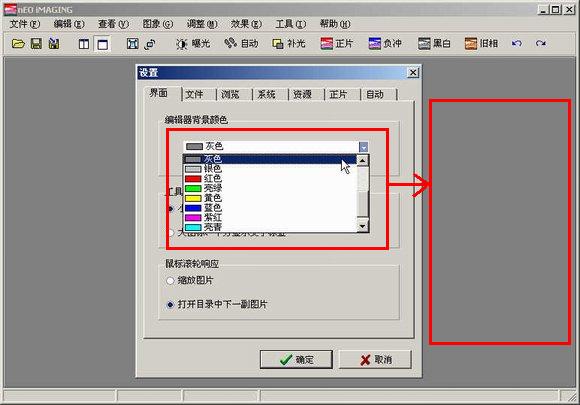This screenshot has width=580, height=405.
Task: Apply the 负冲 negative effect
Action: [385, 44]
